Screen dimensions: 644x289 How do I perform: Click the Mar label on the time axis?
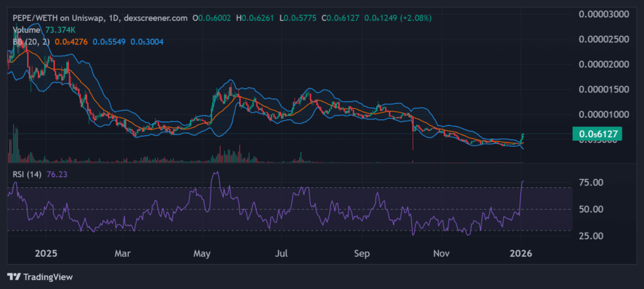point(123,254)
